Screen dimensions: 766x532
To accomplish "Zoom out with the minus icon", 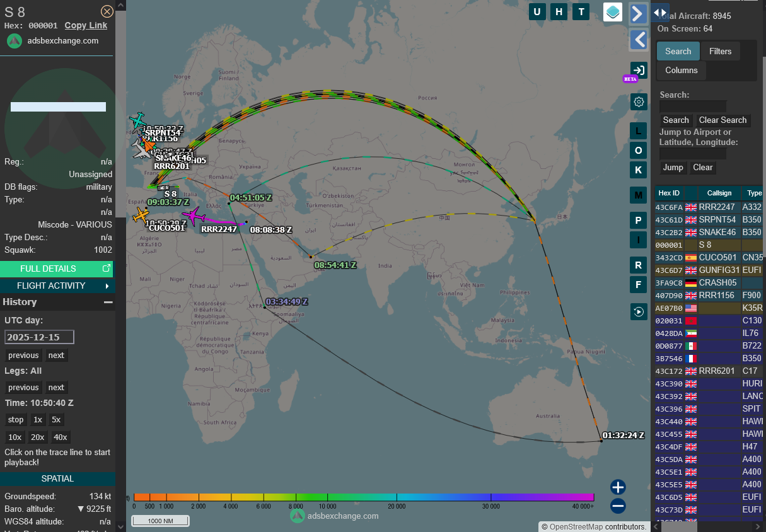I will pyautogui.click(x=618, y=506).
